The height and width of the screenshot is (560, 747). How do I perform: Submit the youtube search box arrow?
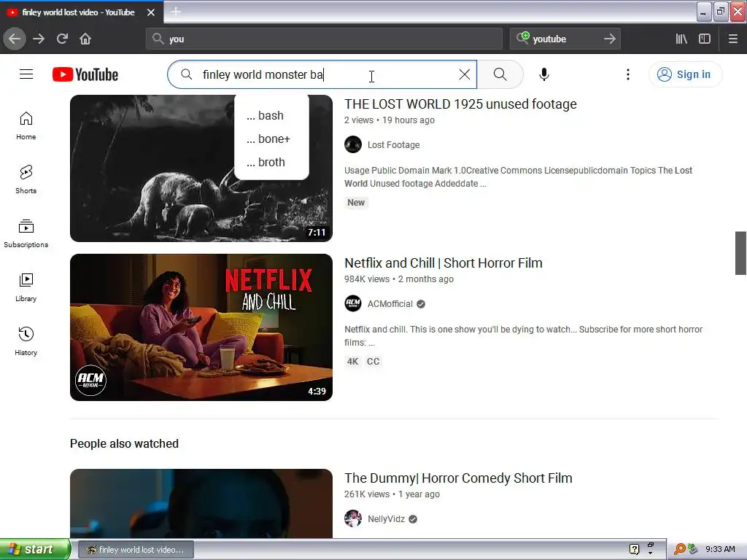click(x=610, y=39)
